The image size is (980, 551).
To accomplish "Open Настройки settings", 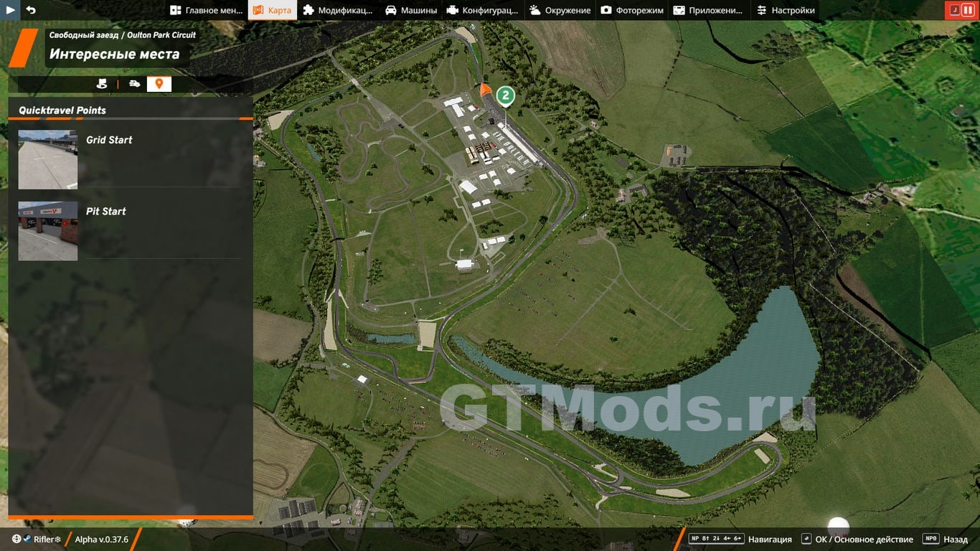I will tap(786, 10).
